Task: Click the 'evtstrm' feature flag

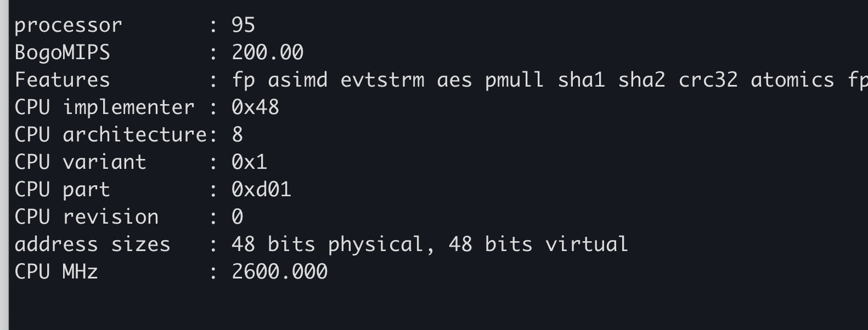Action: [382, 80]
